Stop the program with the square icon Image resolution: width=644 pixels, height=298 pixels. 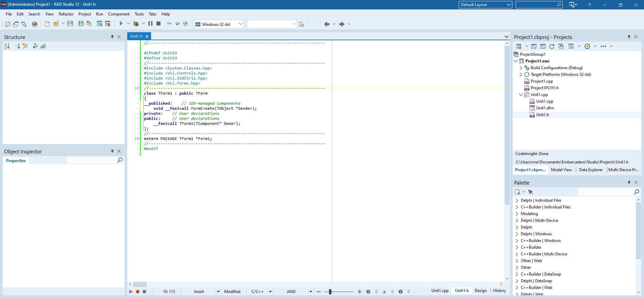click(159, 24)
